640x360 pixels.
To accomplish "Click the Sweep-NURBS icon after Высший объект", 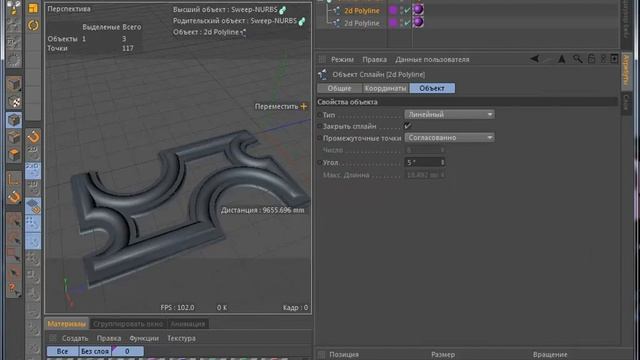I will pyautogui.click(x=282, y=9).
